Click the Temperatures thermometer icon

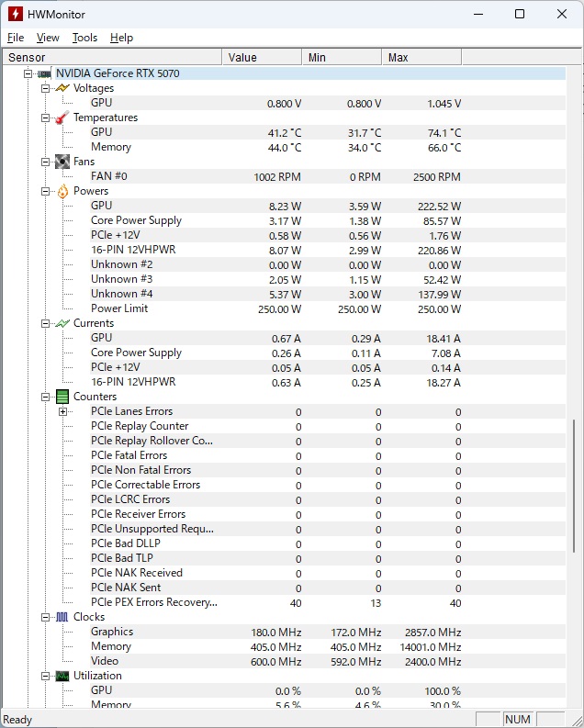[x=62, y=117]
